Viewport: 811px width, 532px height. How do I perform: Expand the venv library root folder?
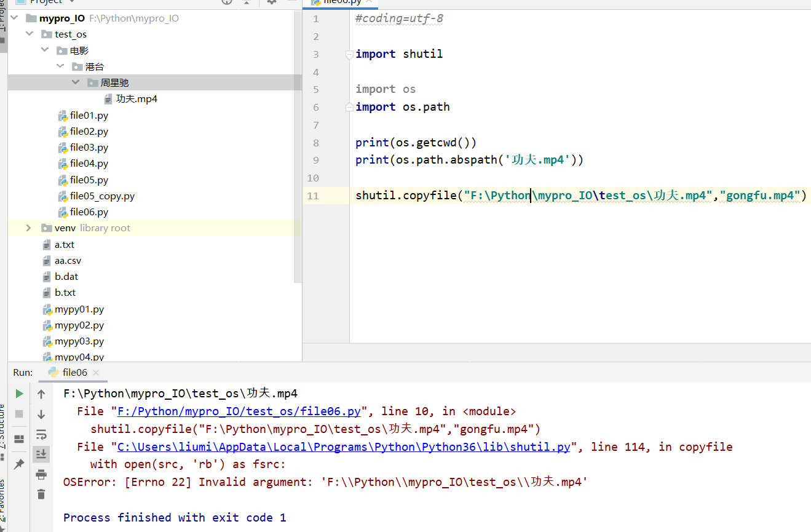pos(28,228)
